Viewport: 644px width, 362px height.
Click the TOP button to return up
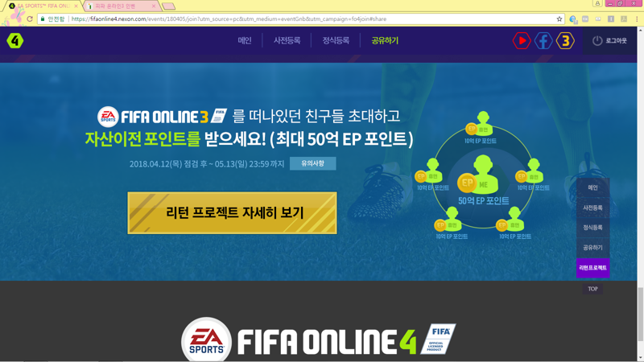click(x=592, y=289)
